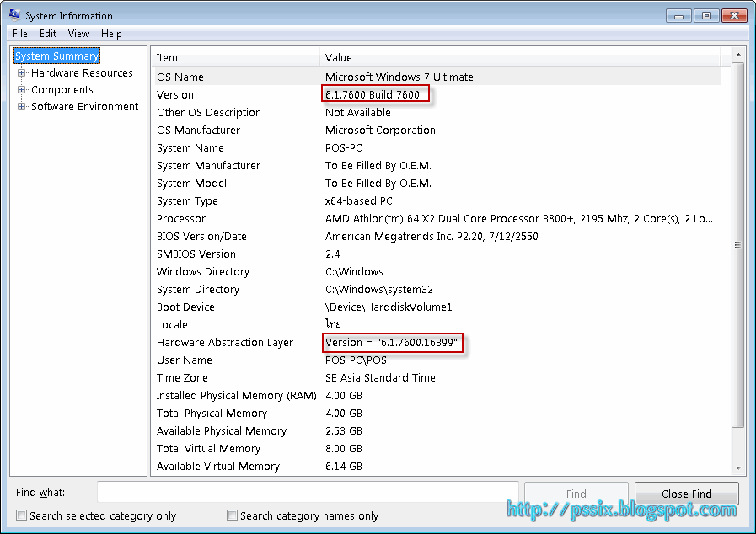756x534 pixels.
Task: Click the SE Asia Standard Time value
Action: click(x=380, y=378)
